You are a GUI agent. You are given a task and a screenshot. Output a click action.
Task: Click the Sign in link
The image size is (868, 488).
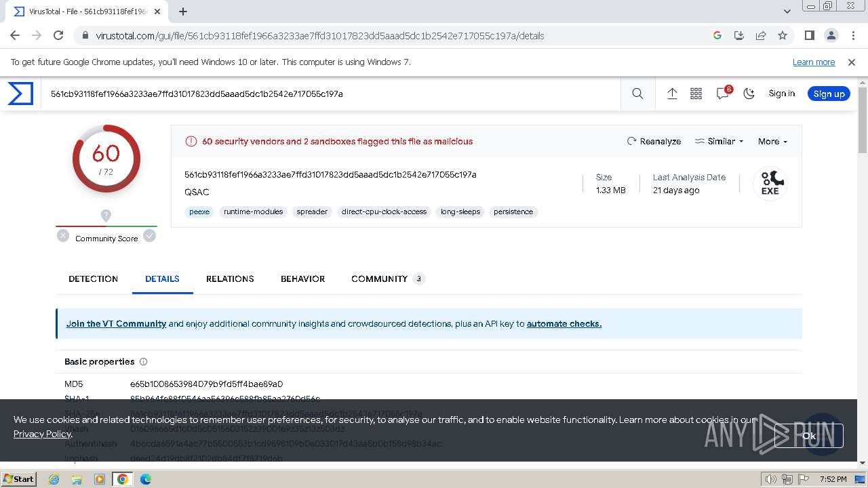click(781, 94)
